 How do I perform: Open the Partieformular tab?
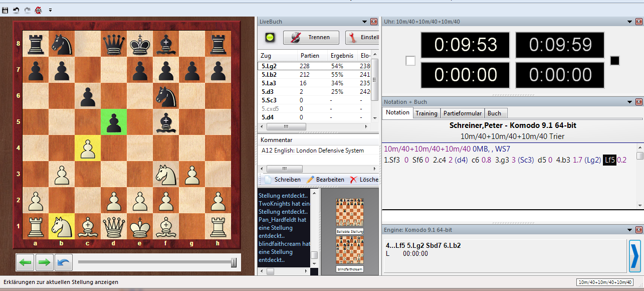(463, 113)
